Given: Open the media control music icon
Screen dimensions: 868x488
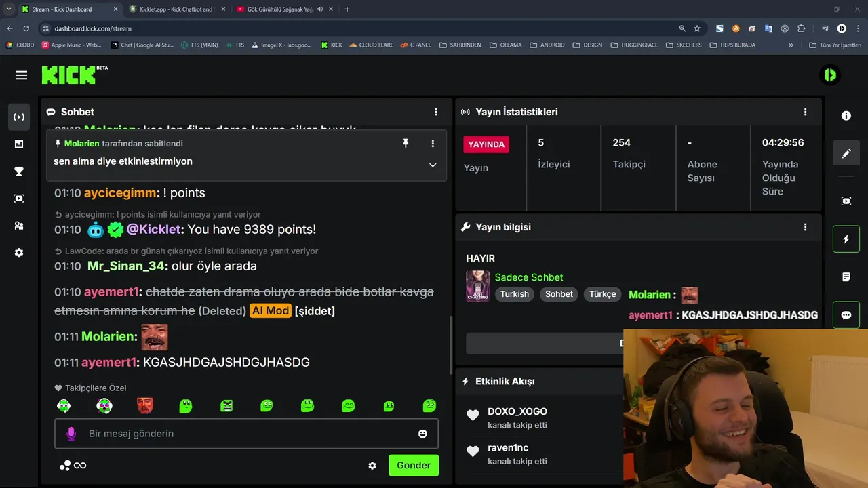Looking at the screenshot, I should click(825, 28).
